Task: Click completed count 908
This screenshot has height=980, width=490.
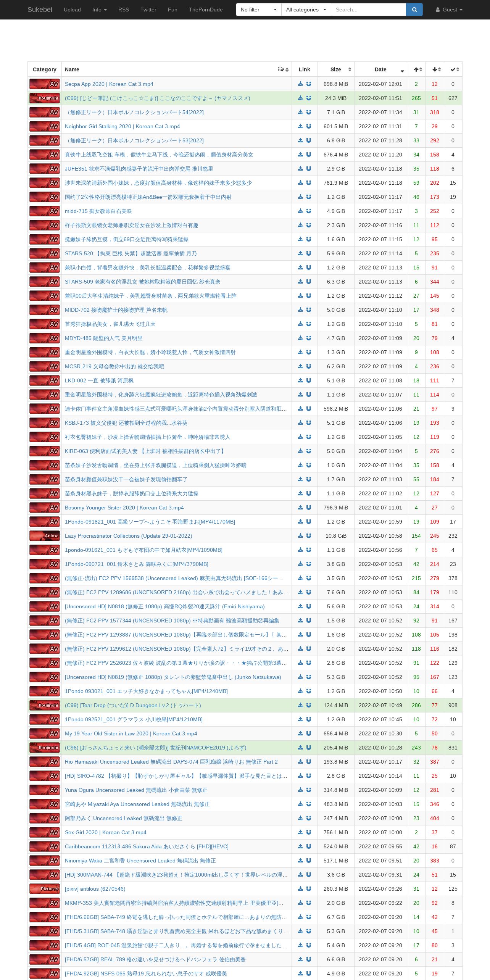Action: point(453,705)
